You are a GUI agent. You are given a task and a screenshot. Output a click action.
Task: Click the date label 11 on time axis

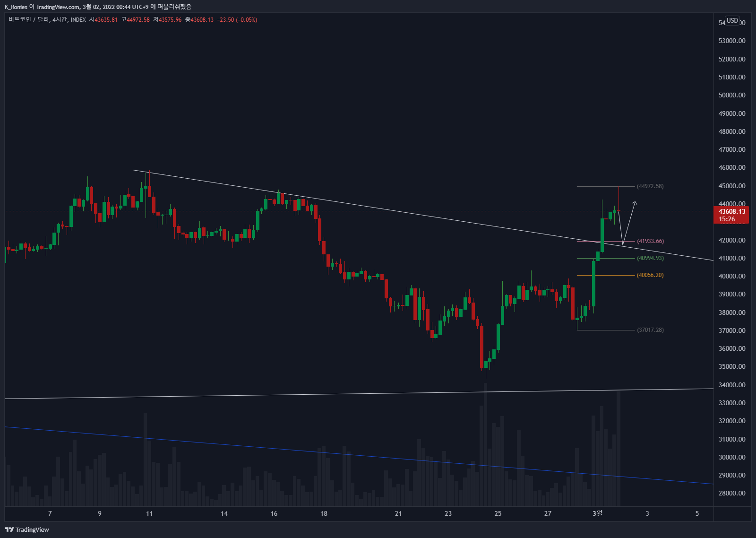(149, 513)
